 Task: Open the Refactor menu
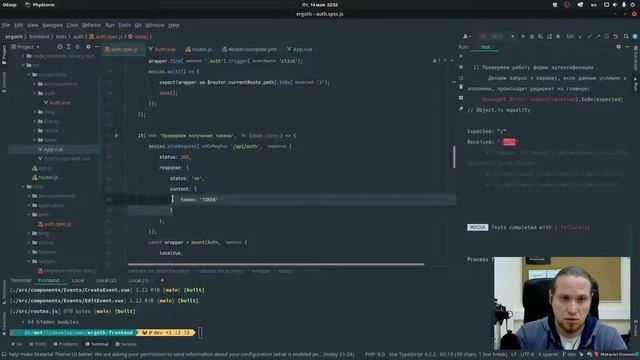(91, 25)
